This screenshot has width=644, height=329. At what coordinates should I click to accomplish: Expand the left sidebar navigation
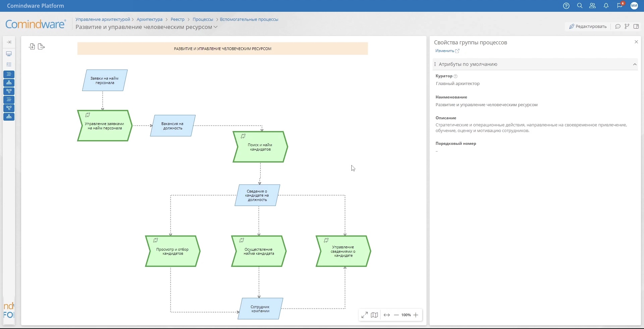click(x=9, y=42)
